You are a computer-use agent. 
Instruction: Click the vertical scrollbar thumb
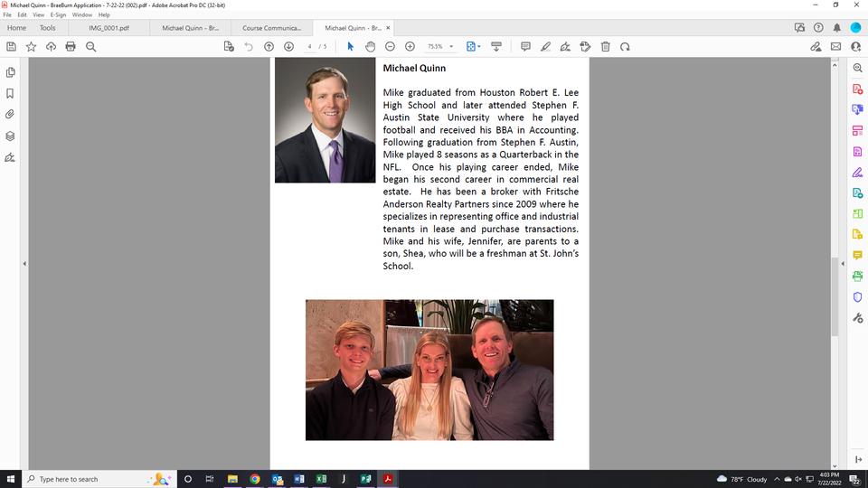835,296
